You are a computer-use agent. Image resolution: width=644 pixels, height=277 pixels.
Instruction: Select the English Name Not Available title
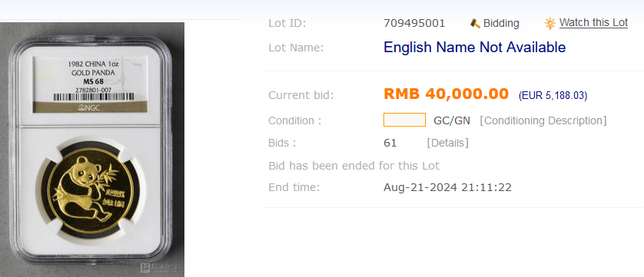coord(474,48)
